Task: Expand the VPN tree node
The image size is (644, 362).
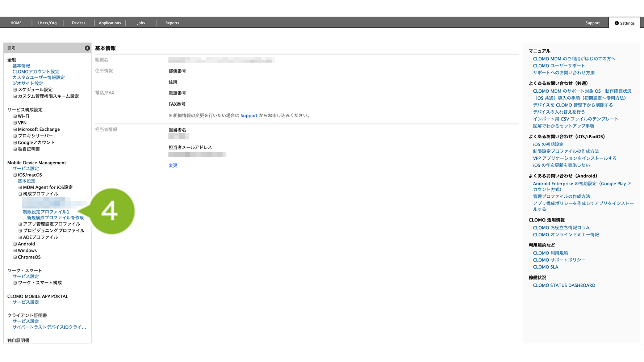Action: pos(15,123)
